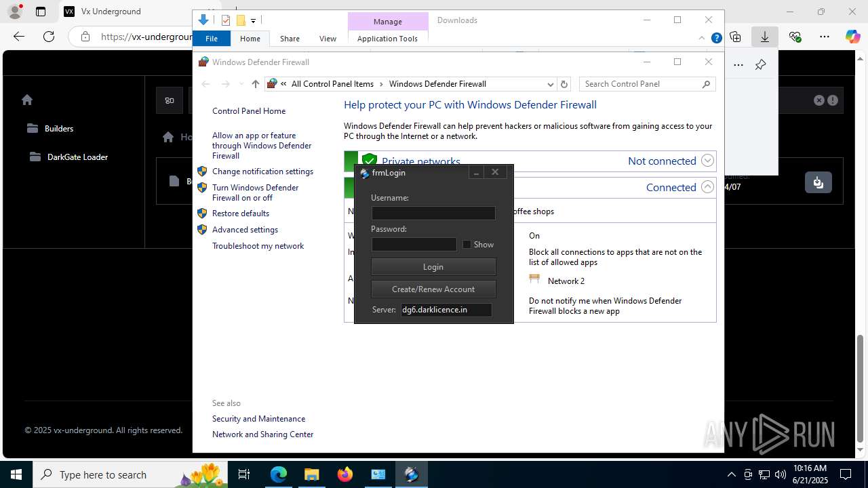Collapse the Explorer ribbon chevron
This screenshot has width=868, height=488.
702,39
